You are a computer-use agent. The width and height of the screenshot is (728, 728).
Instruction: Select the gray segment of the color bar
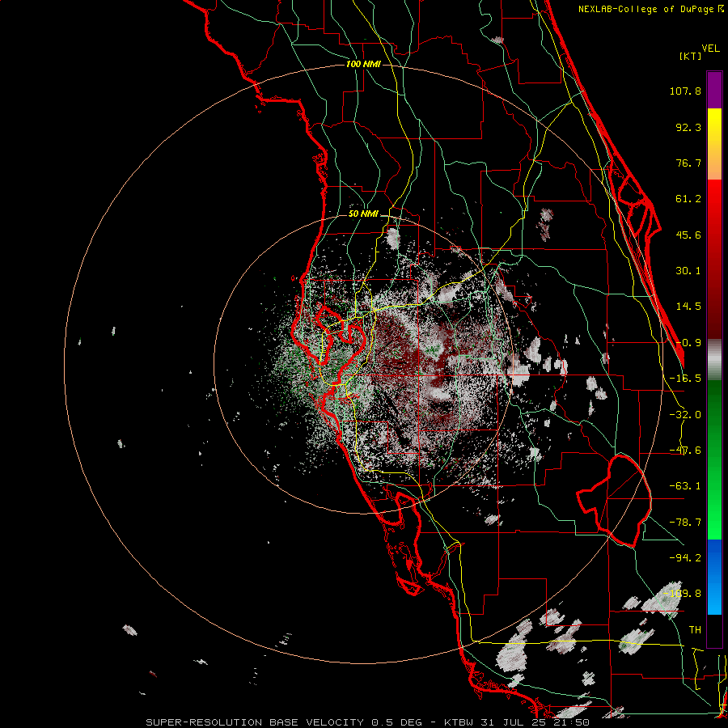[x=714, y=360]
